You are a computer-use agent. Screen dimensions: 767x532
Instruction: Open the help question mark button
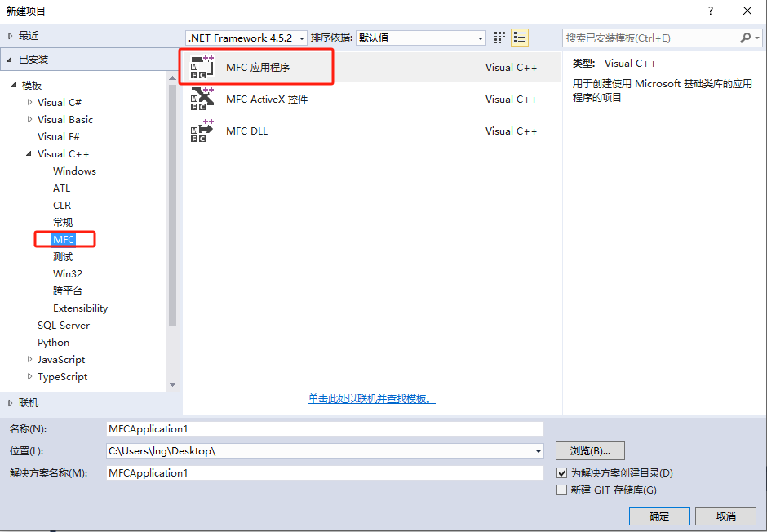click(711, 11)
